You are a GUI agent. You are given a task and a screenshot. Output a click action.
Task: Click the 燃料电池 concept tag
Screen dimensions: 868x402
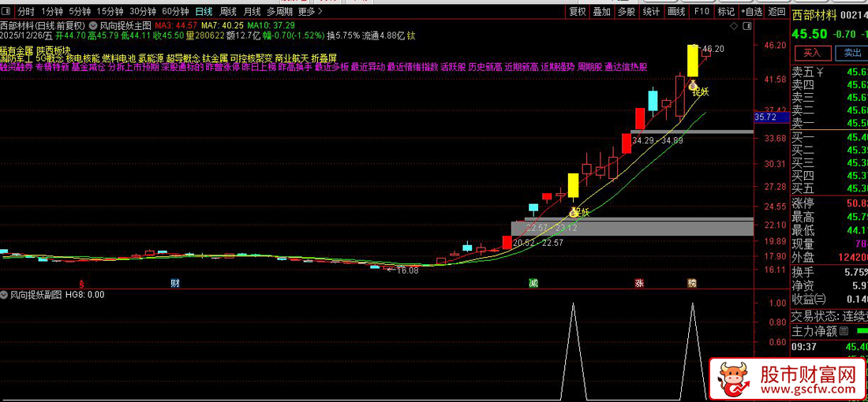point(119,58)
